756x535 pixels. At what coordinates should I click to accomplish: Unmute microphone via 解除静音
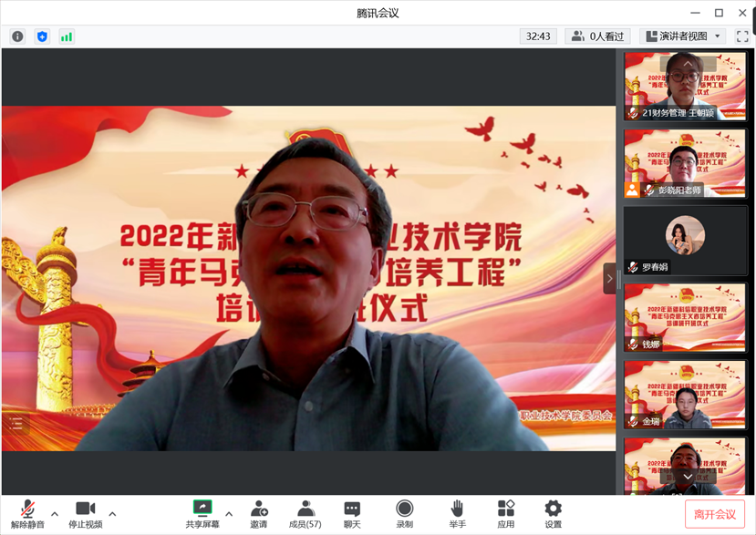[27, 514]
